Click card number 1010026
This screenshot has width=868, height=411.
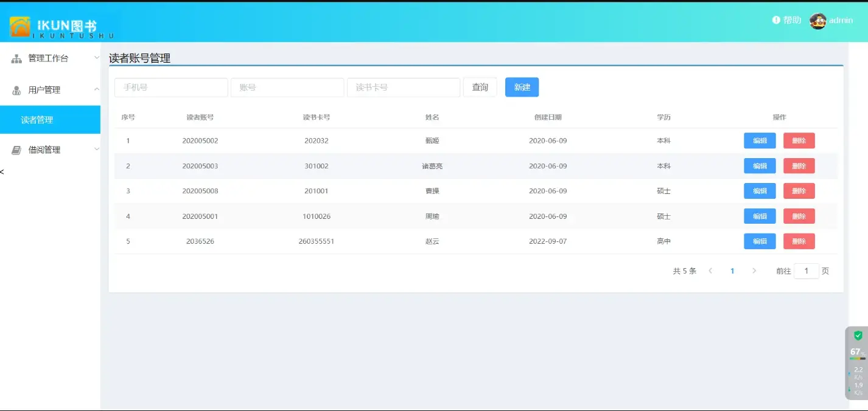pyautogui.click(x=317, y=216)
